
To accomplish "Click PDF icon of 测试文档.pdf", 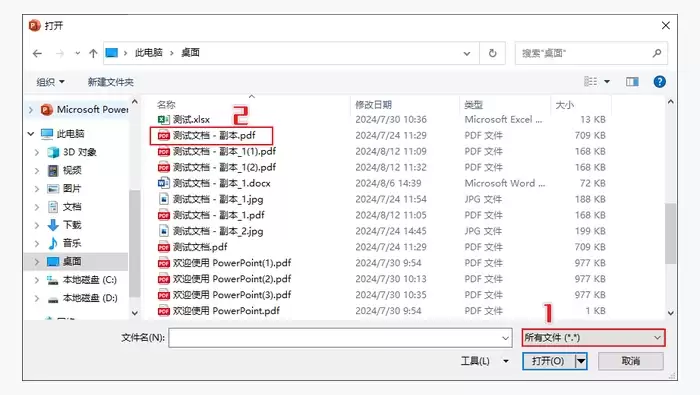I will 163,247.
